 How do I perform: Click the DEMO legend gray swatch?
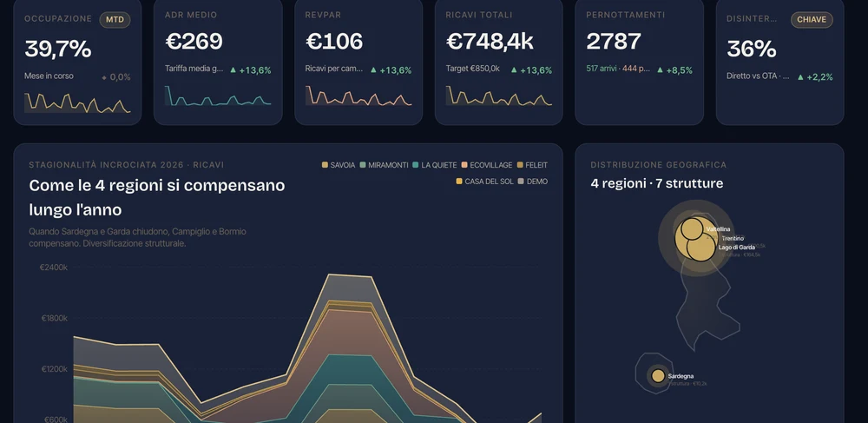click(x=521, y=182)
